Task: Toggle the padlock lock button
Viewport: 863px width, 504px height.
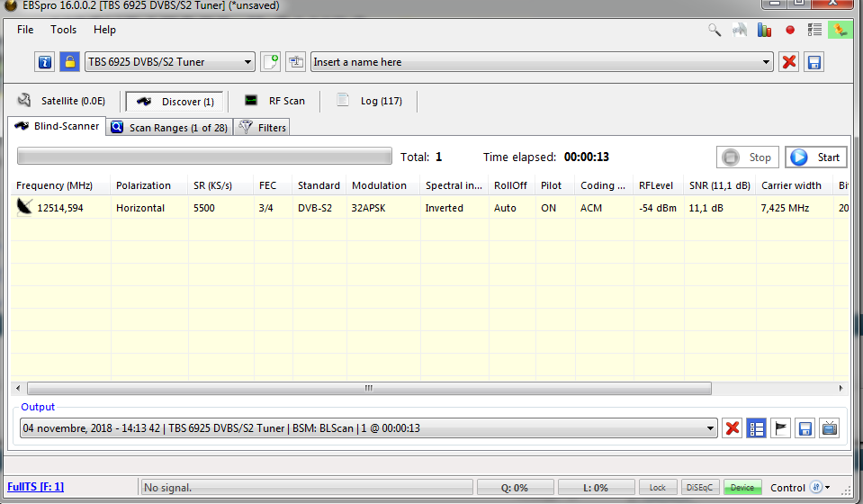Action: coord(70,61)
